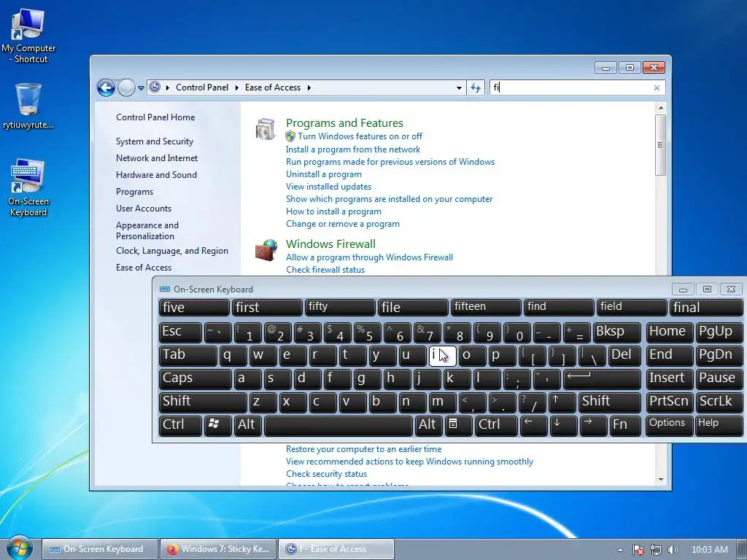Open Windows Firewall heading link

[x=330, y=244]
